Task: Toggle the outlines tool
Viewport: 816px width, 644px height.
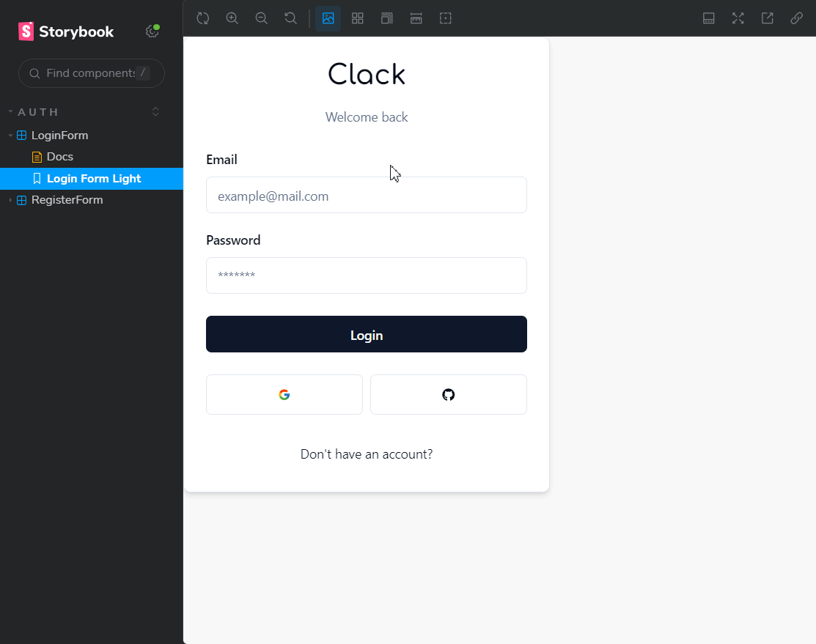Action: [446, 18]
